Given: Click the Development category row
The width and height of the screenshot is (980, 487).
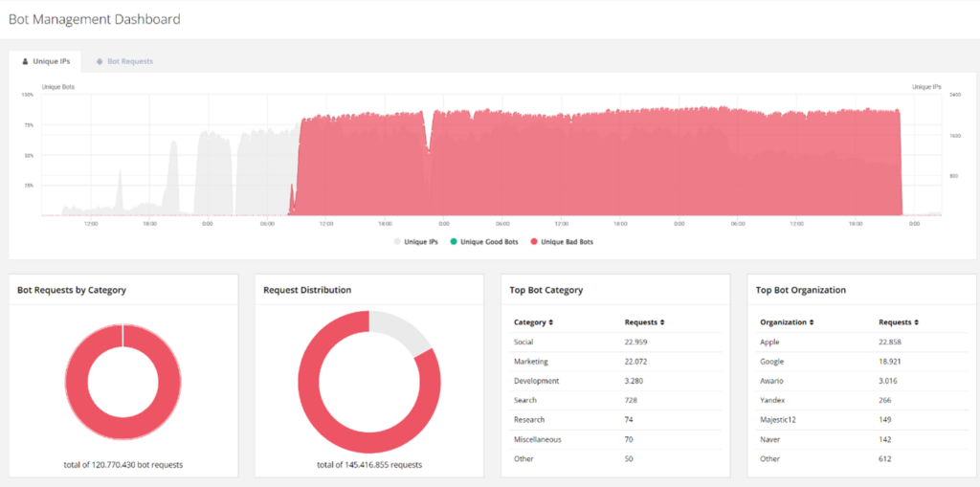Looking at the screenshot, I should tap(536, 381).
